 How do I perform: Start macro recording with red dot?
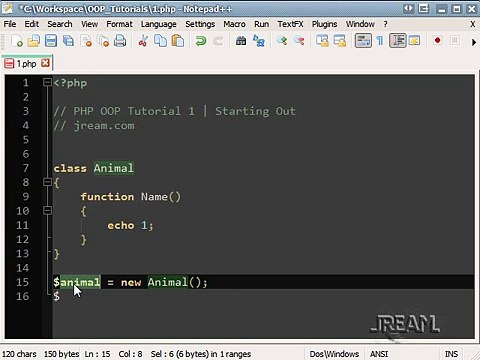[x=438, y=41]
